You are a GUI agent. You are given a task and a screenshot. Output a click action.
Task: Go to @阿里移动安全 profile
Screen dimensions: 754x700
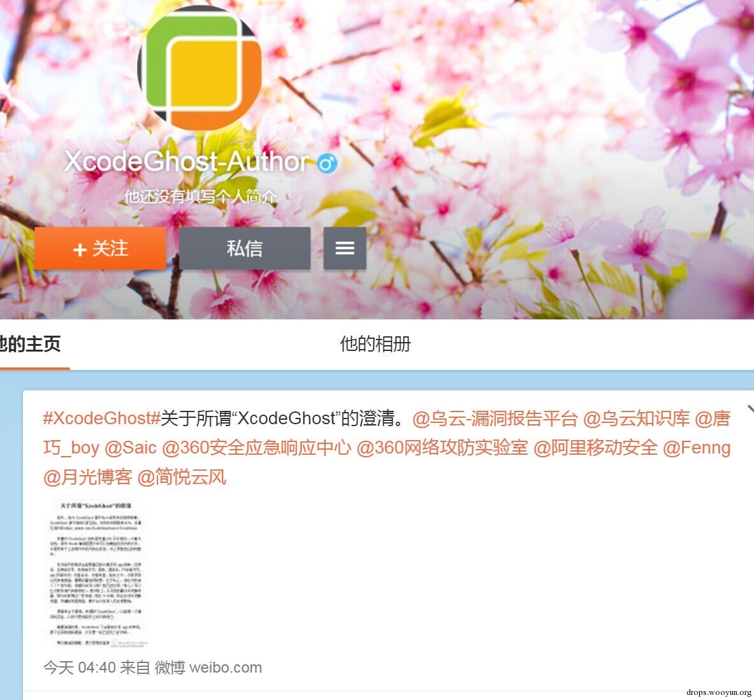(x=595, y=448)
